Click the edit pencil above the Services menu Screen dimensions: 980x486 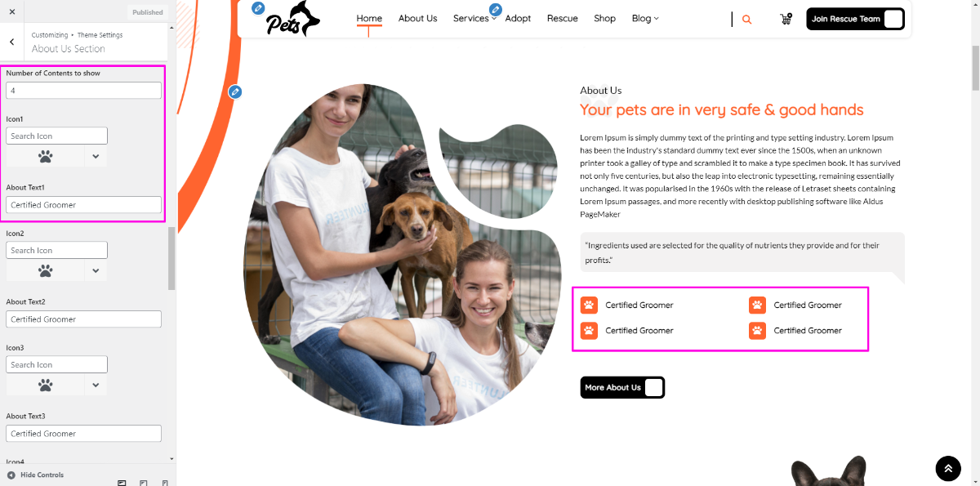click(495, 10)
